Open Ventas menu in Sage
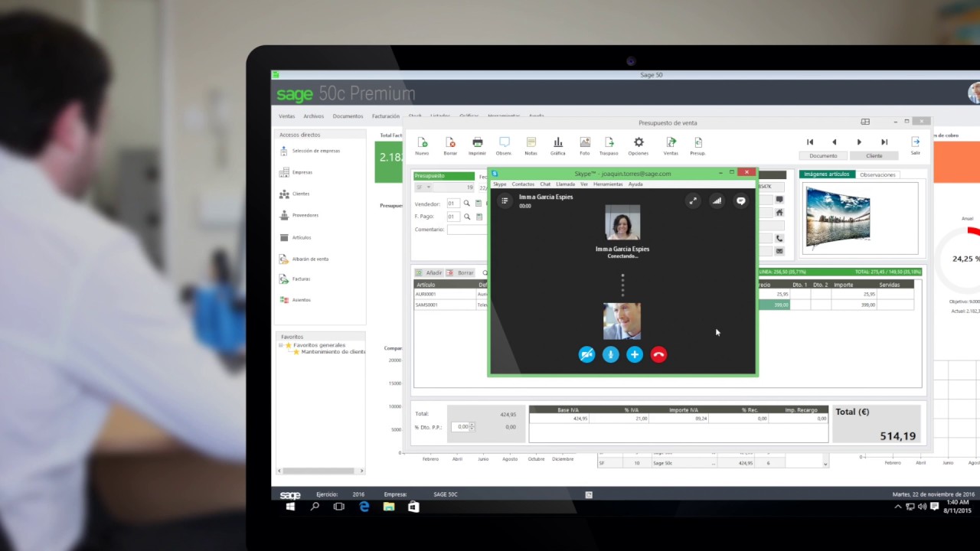 coord(286,116)
